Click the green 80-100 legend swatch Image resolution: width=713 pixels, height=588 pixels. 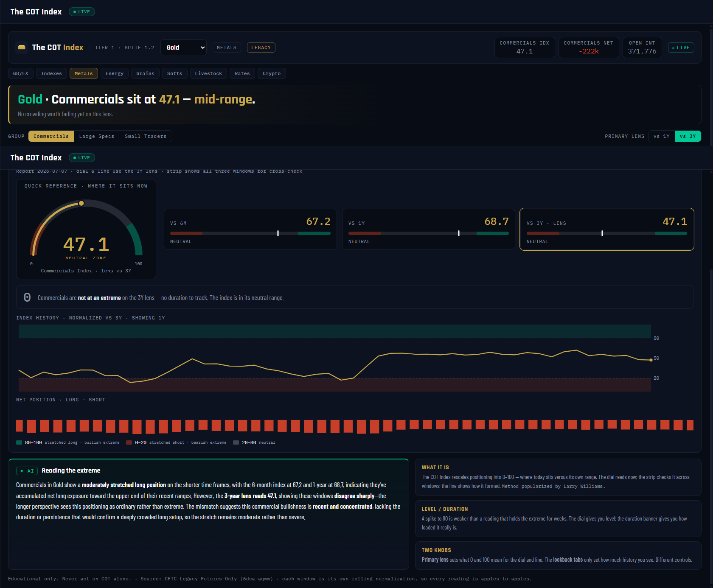pyautogui.click(x=19, y=442)
